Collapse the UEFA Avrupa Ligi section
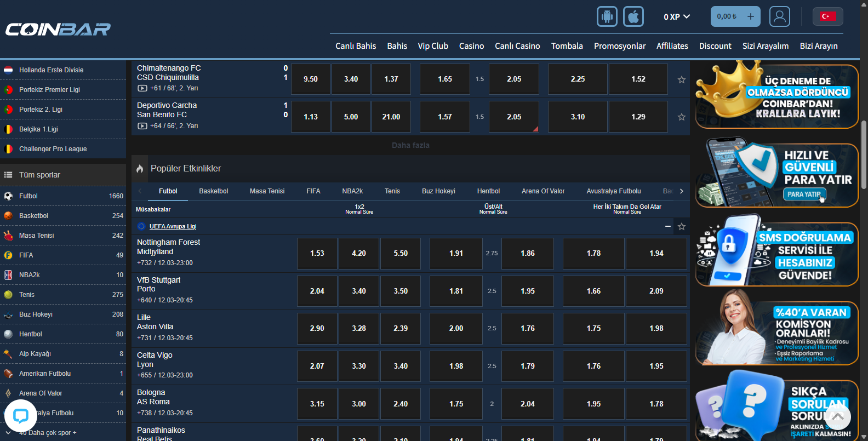The image size is (868, 441). pyautogui.click(x=667, y=226)
